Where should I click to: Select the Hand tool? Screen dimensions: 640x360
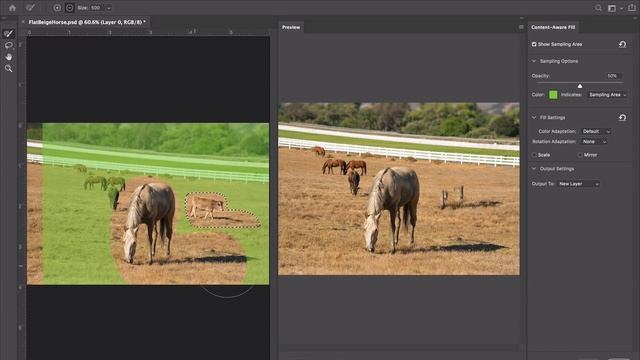[8, 57]
